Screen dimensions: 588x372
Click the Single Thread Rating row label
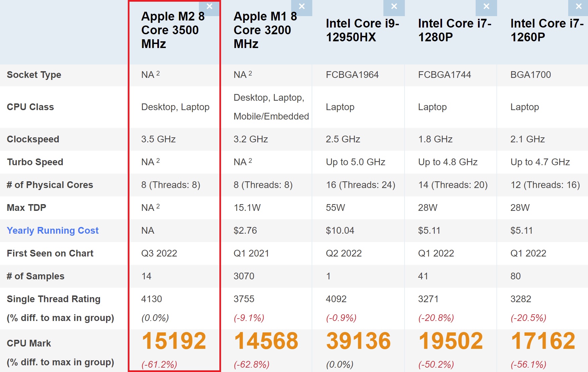click(54, 299)
